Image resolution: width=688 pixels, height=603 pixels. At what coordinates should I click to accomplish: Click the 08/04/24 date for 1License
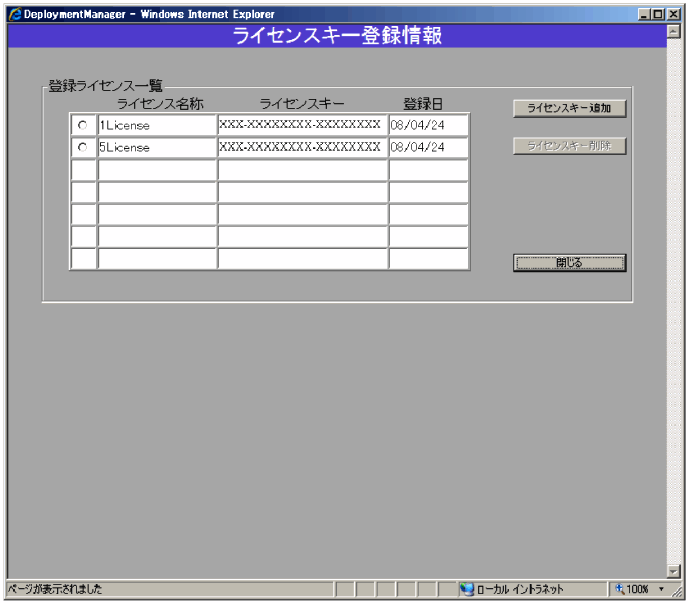[428, 125]
